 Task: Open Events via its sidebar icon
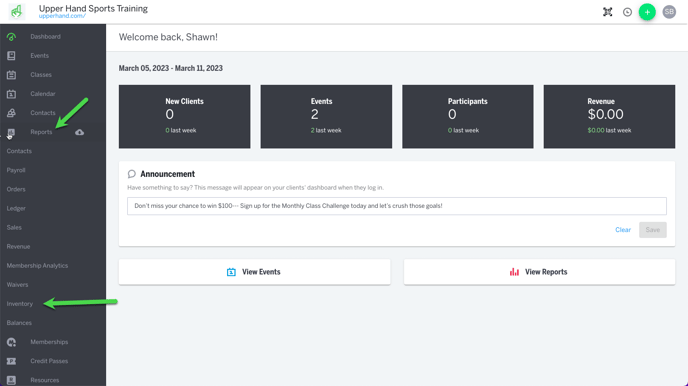(11, 56)
